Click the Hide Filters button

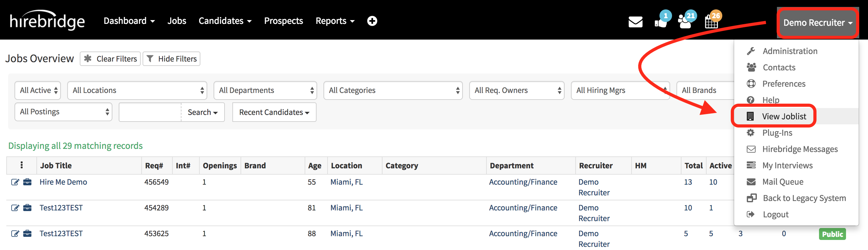tap(171, 59)
